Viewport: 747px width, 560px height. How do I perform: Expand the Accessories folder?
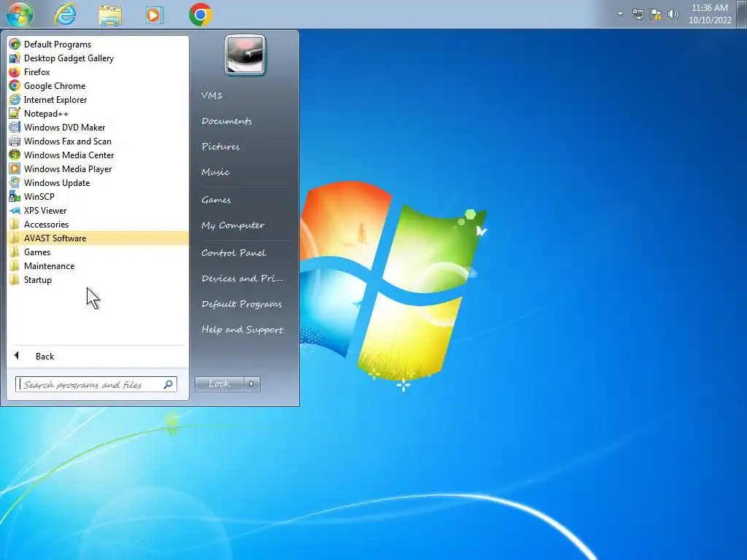(98, 225)
